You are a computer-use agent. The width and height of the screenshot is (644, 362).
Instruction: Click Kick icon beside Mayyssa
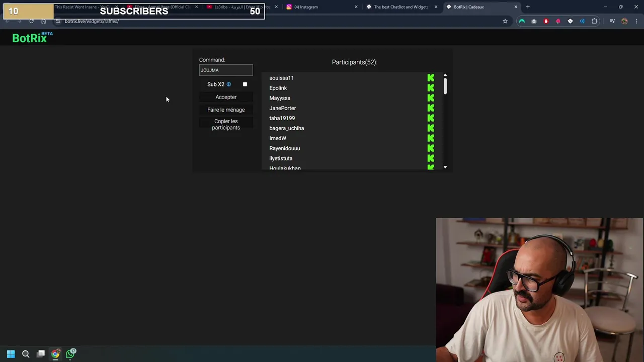click(x=431, y=98)
